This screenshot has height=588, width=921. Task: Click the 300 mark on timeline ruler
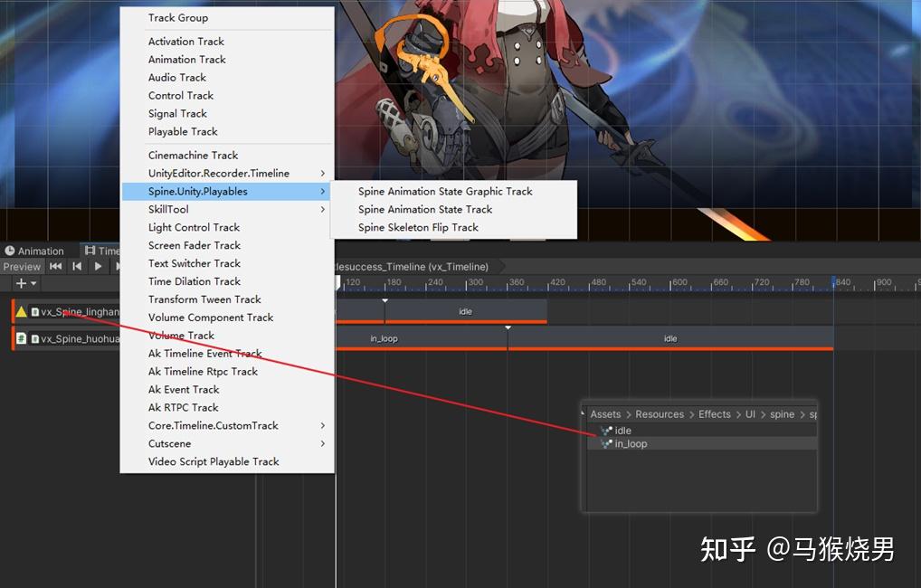(x=475, y=282)
